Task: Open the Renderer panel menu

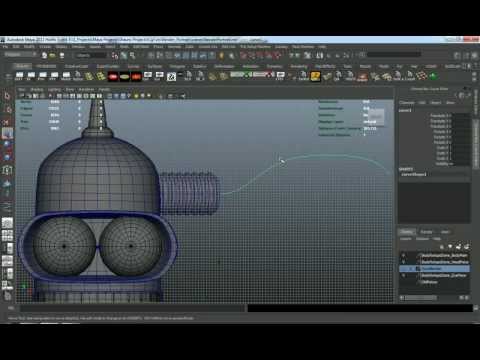Action: pyautogui.click(x=86, y=90)
